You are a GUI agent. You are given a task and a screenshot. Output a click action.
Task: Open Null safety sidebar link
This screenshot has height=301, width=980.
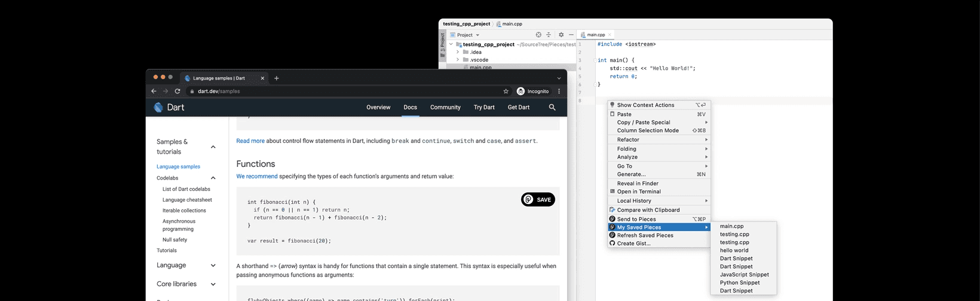point(174,240)
